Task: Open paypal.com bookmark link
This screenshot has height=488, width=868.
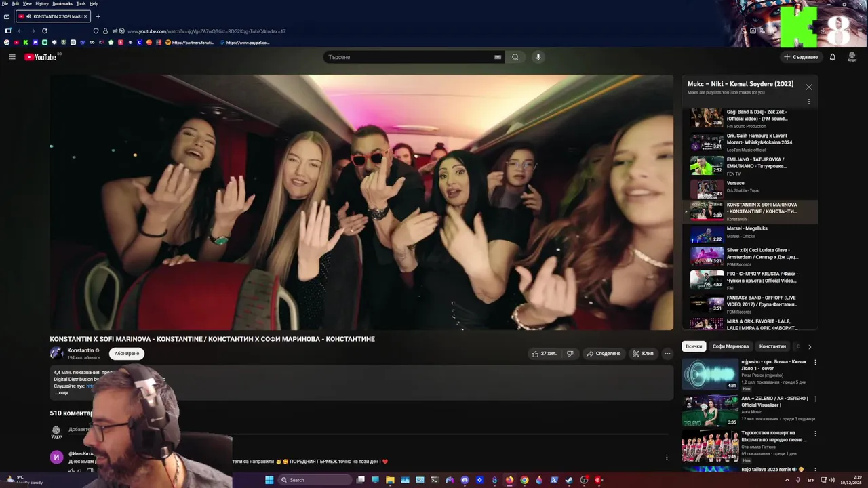Action: 245,43
